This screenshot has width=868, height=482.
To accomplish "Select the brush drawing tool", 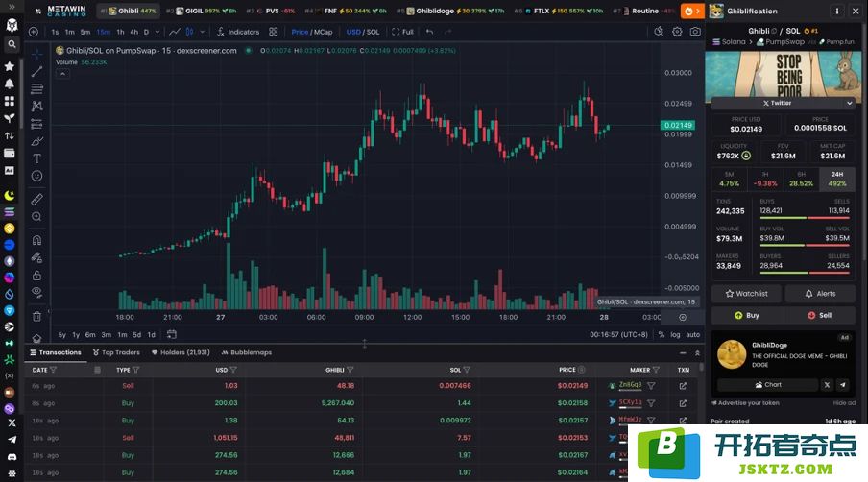I will coord(37,141).
